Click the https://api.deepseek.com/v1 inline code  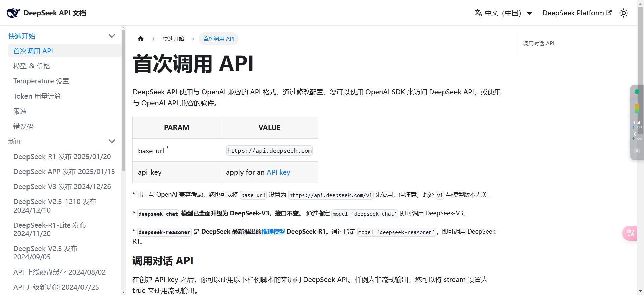pos(331,195)
